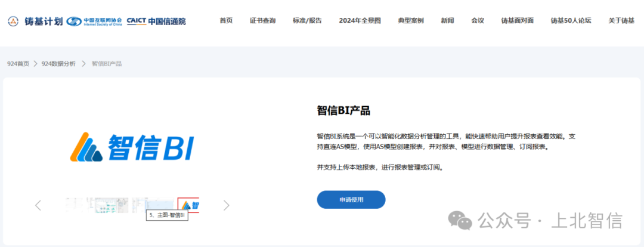Open the 会议 menu item

point(478,20)
